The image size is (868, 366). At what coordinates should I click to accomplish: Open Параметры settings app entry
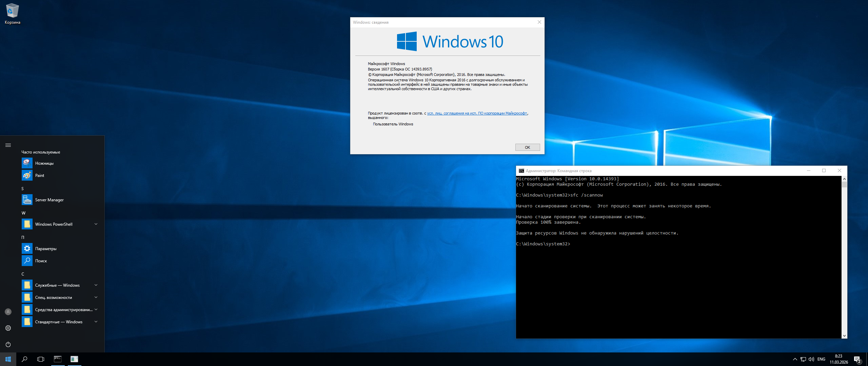pyautogui.click(x=46, y=249)
